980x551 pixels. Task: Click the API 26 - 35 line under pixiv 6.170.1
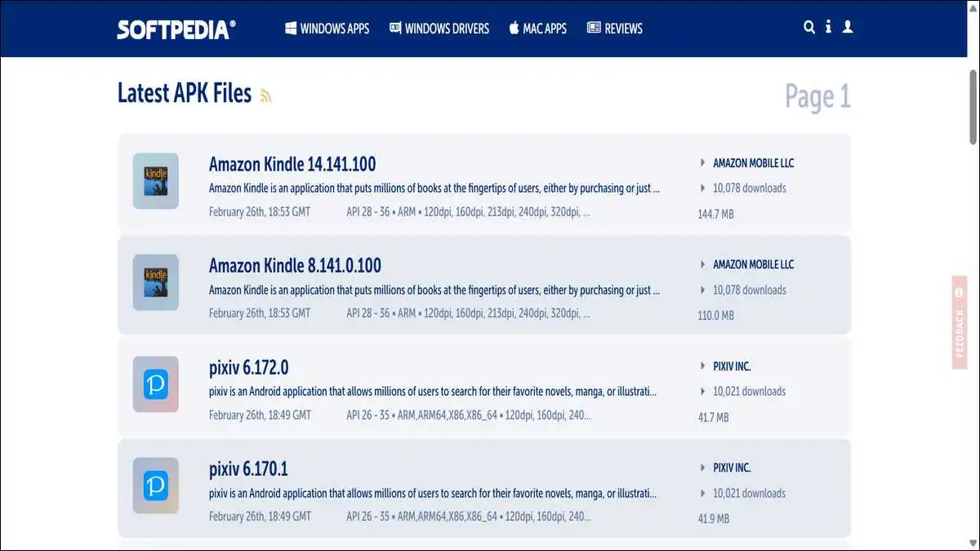(469, 516)
